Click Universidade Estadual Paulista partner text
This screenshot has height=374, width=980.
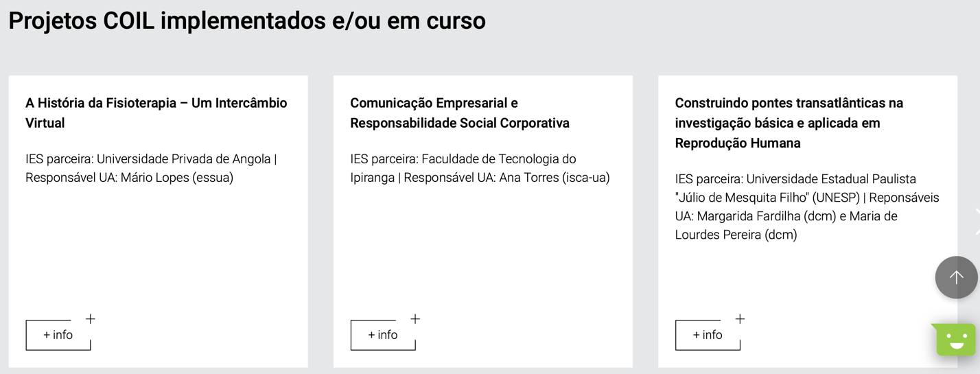click(831, 178)
